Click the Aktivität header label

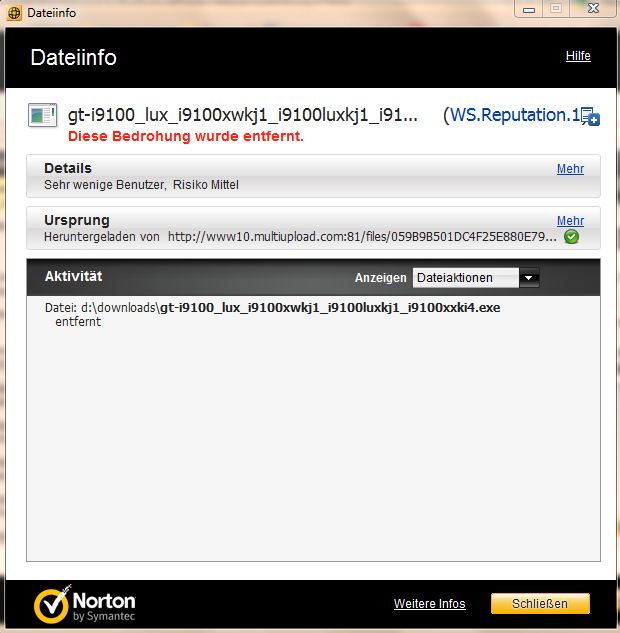point(73,277)
